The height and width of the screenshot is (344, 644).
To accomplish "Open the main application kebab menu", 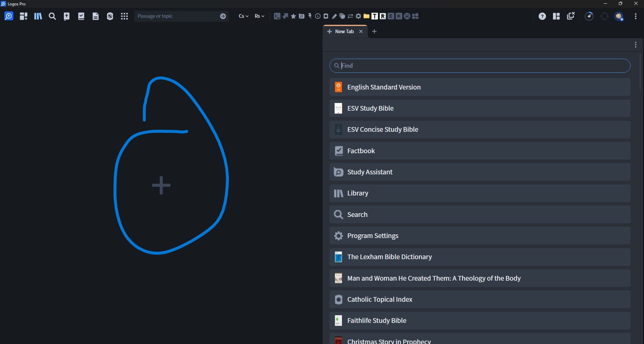I will click(636, 16).
